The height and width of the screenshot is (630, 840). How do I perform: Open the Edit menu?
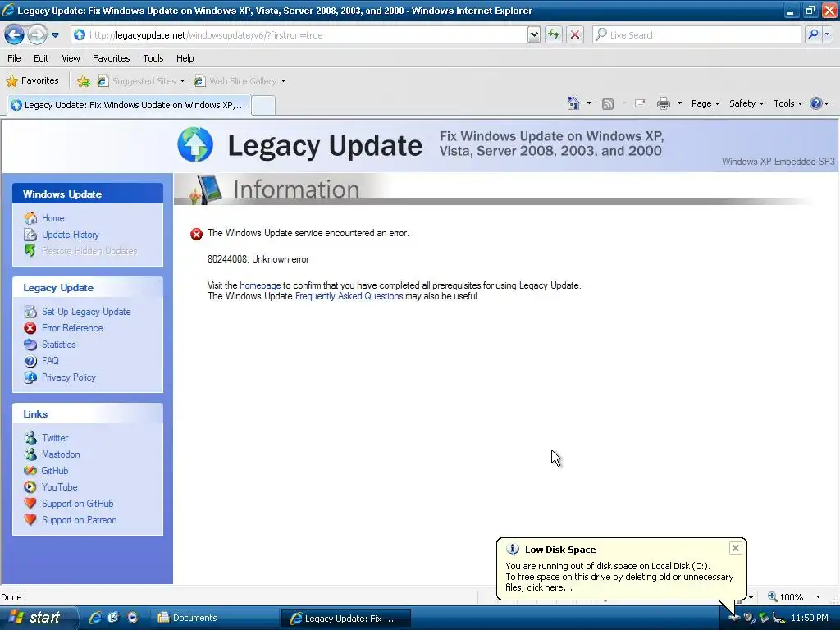(41, 58)
